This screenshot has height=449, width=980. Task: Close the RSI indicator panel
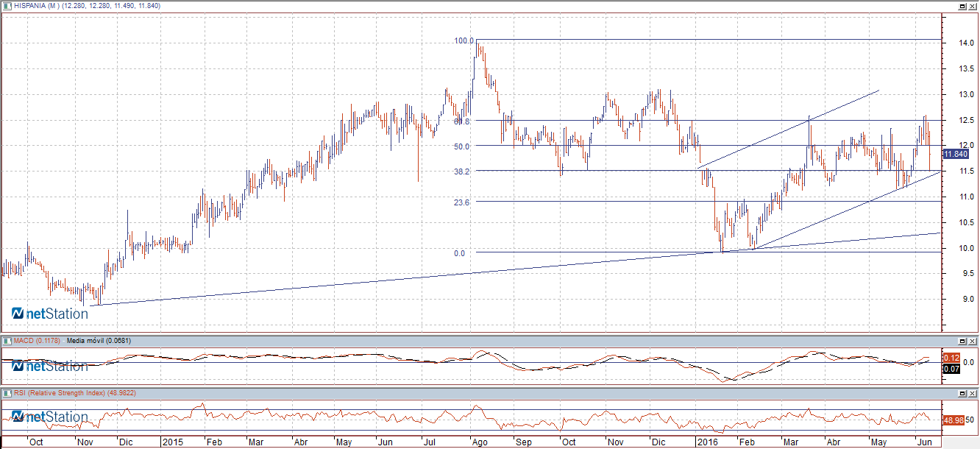[972, 394]
